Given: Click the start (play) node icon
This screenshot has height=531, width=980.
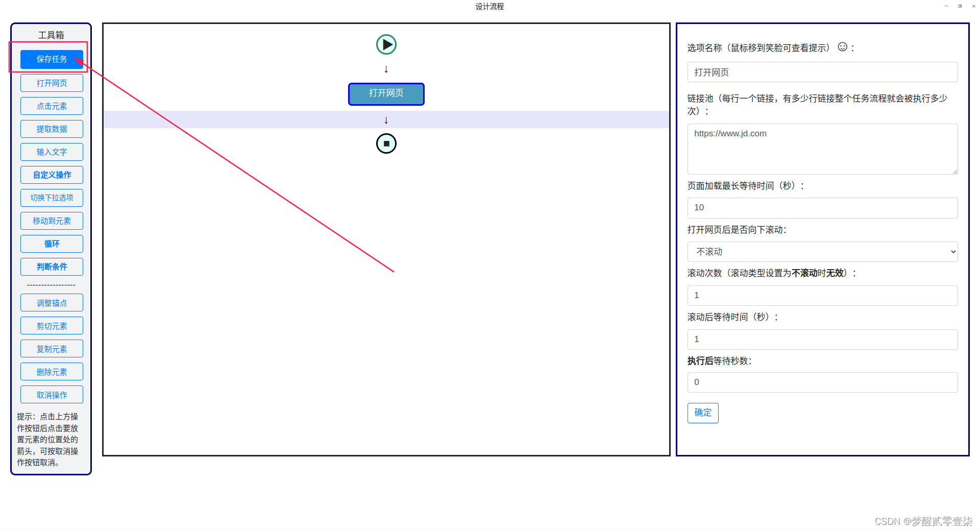Looking at the screenshot, I should click(x=386, y=44).
